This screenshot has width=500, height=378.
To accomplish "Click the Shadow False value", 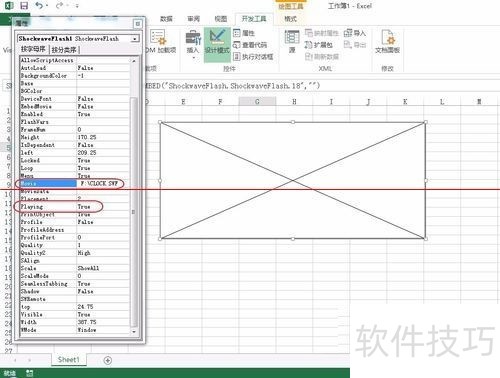I will (103, 291).
